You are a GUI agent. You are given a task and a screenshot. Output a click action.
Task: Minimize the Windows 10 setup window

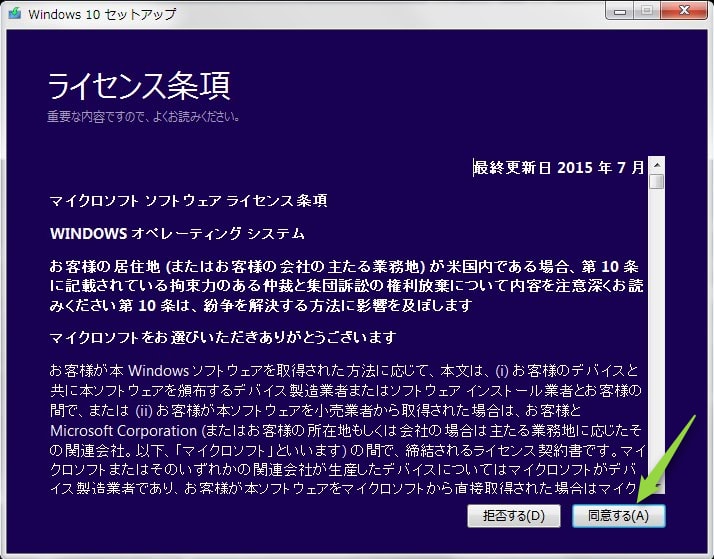pyautogui.click(x=619, y=11)
